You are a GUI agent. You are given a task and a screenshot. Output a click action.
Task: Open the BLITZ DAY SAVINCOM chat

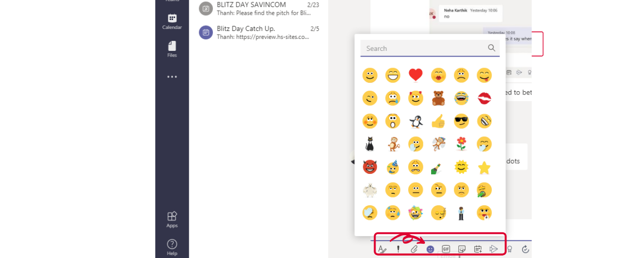pos(258,9)
